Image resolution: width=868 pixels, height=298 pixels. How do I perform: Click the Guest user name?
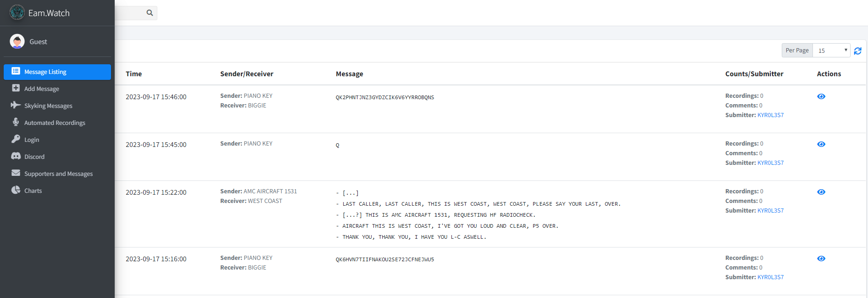(x=38, y=42)
